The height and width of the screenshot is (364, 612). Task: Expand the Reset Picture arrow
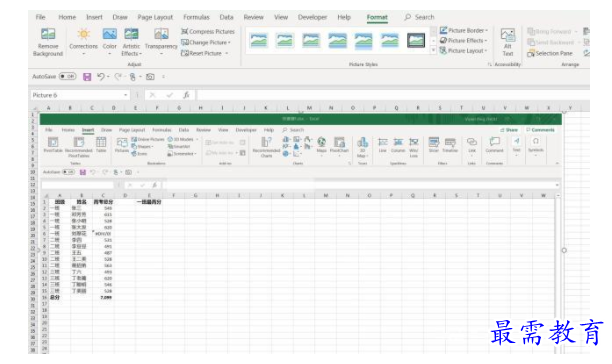226,53
